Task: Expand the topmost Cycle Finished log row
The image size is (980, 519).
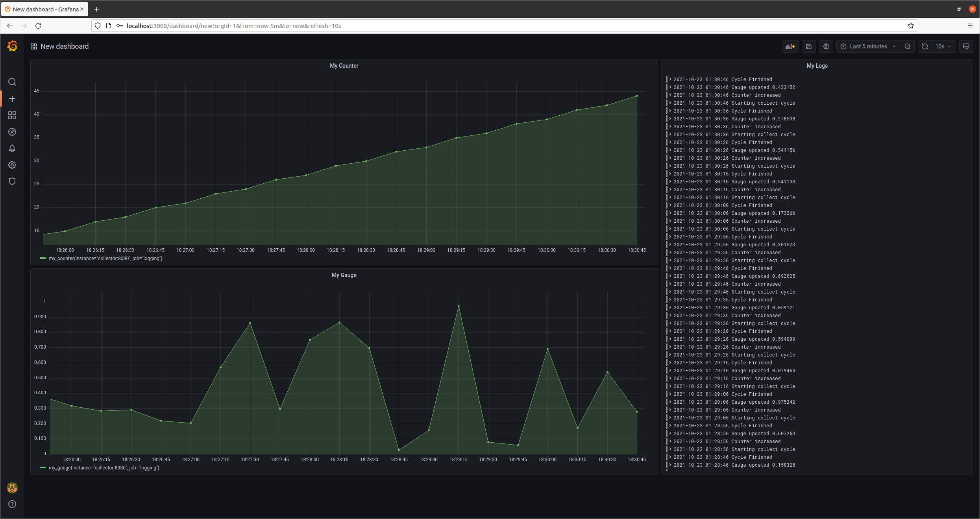Action: [670, 79]
